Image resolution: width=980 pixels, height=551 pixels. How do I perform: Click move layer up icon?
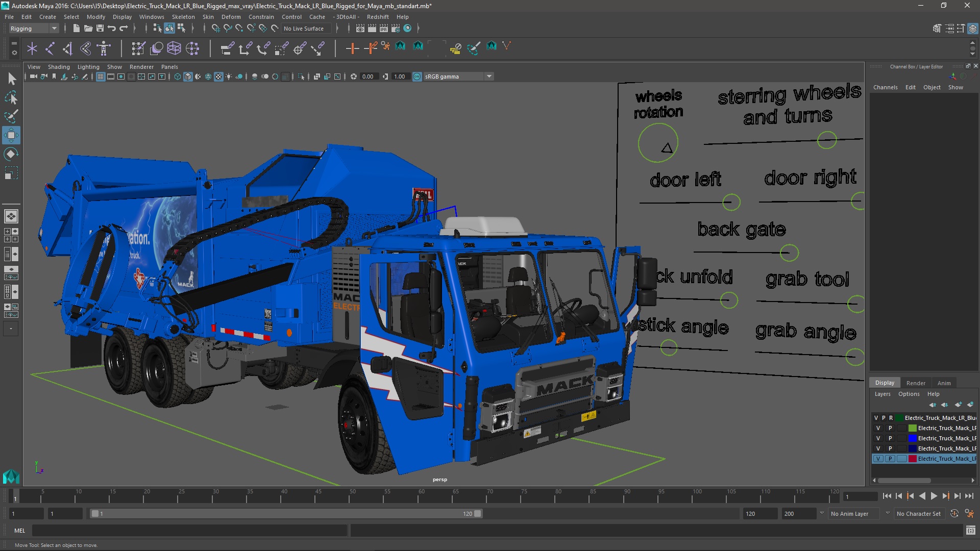[933, 405]
